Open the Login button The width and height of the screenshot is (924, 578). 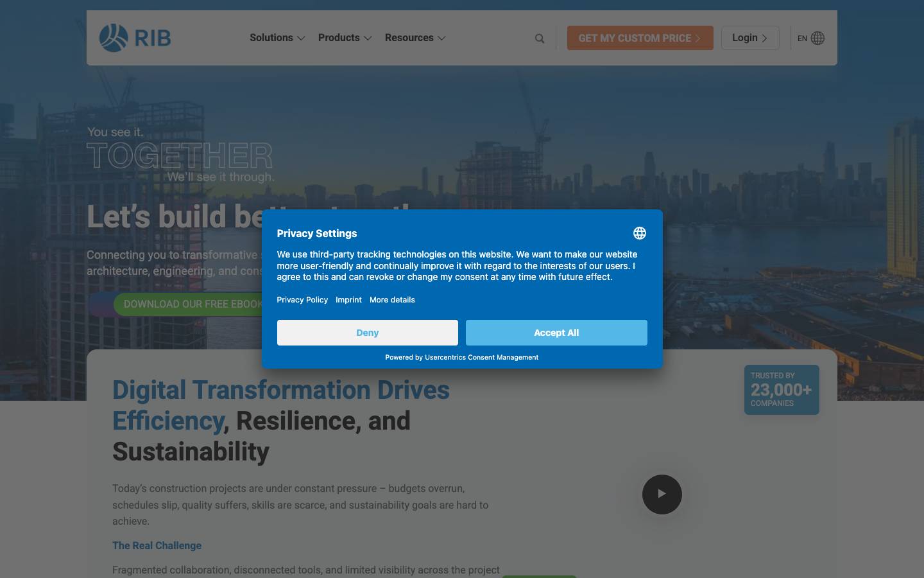[x=750, y=38]
